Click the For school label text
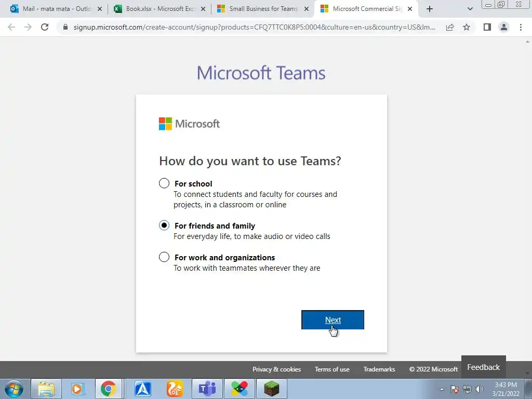Viewport: 532px width, 399px height. point(193,183)
